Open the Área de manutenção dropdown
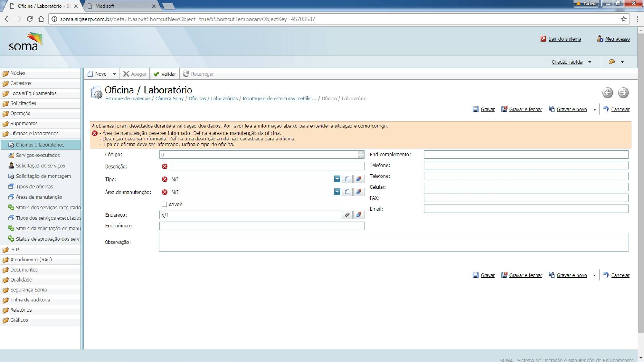Screen dimensions: 644x362 tap(337, 192)
